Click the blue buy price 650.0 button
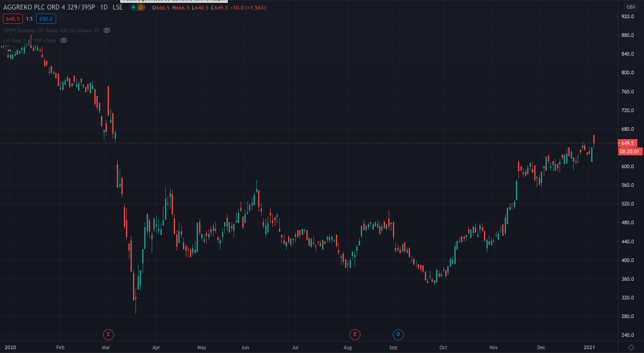This screenshot has height=353, width=644. 46,19
